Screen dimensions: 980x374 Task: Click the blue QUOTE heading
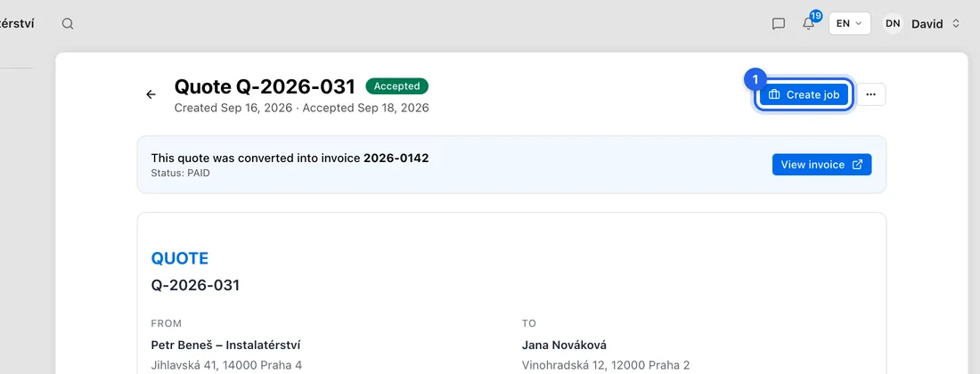(179, 258)
